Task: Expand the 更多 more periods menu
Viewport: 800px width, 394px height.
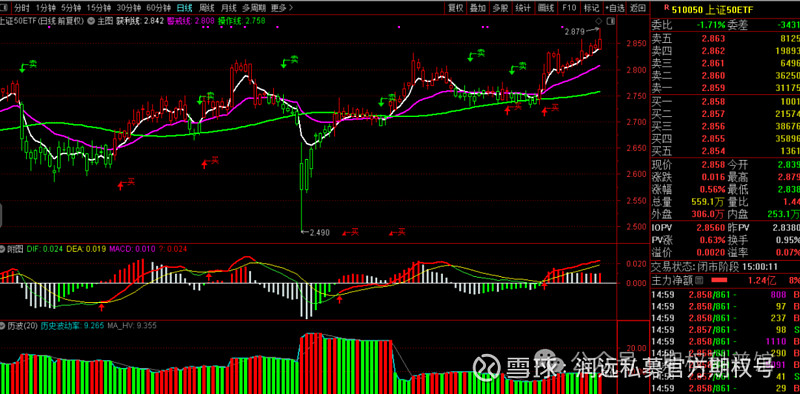Action: (x=282, y=8)
